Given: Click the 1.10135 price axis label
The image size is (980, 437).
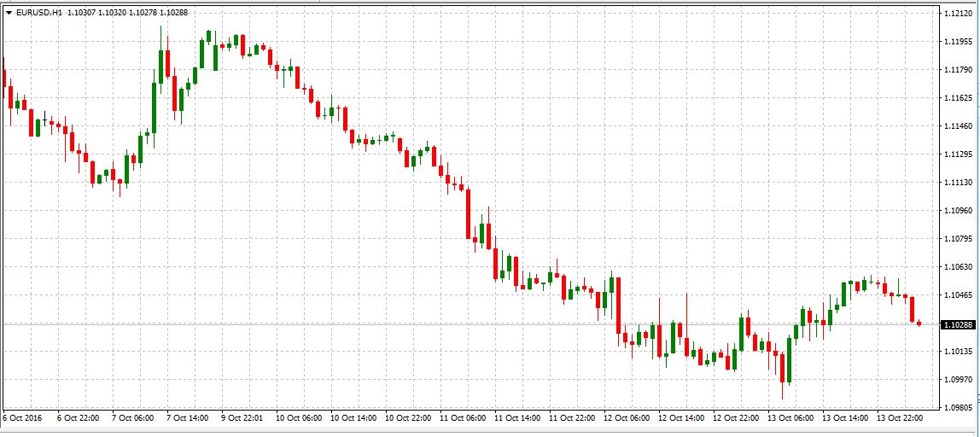Looking at the screenshot, I should [959, 352].
